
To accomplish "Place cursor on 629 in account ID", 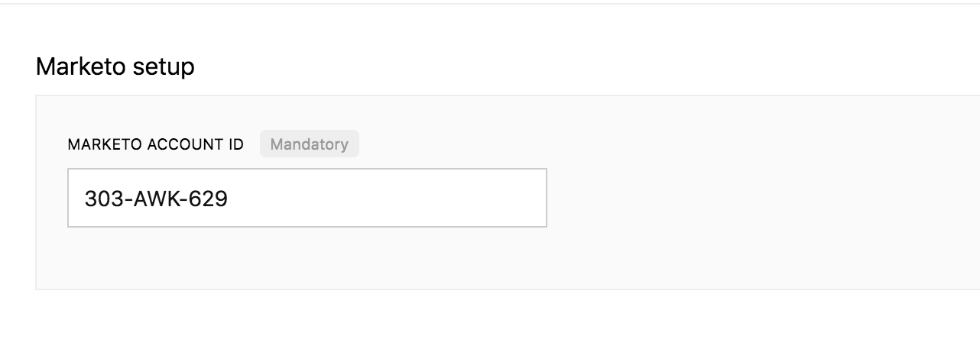I will point(210,199).
